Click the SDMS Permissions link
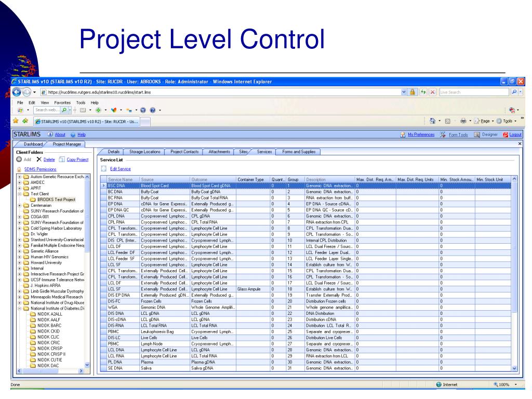 point(40,169)
